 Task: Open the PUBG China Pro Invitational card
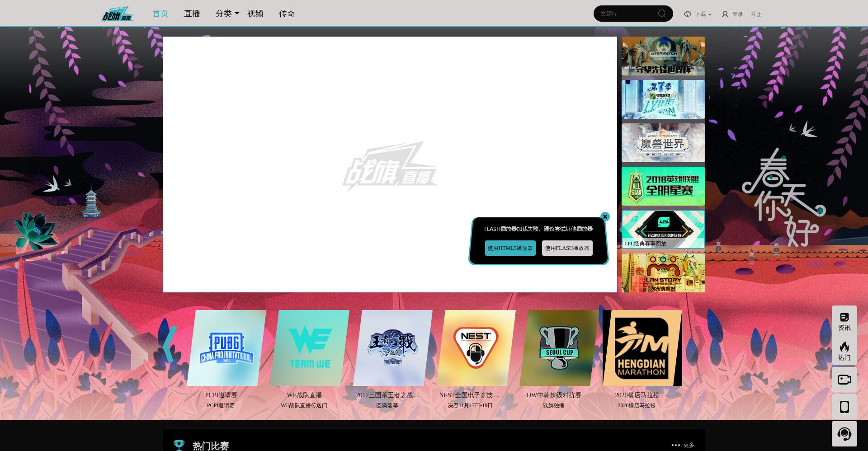coord(226,348)
